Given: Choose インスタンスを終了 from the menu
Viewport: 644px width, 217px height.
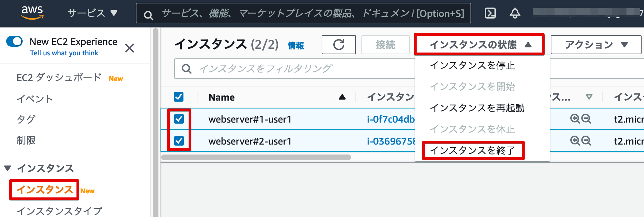Looking at the screenshot, I should [472, 150].
